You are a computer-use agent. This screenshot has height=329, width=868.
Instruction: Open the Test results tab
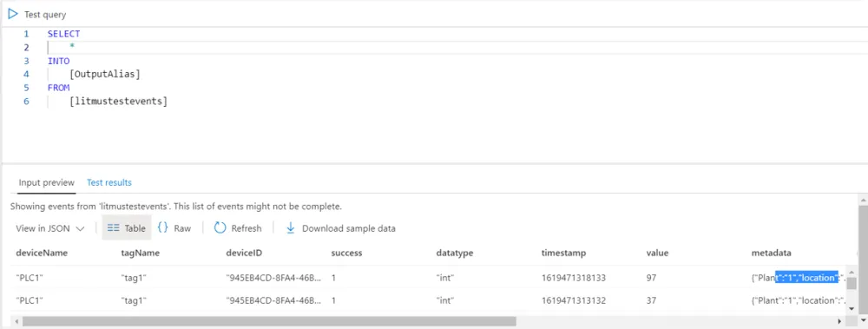(109, 182)
